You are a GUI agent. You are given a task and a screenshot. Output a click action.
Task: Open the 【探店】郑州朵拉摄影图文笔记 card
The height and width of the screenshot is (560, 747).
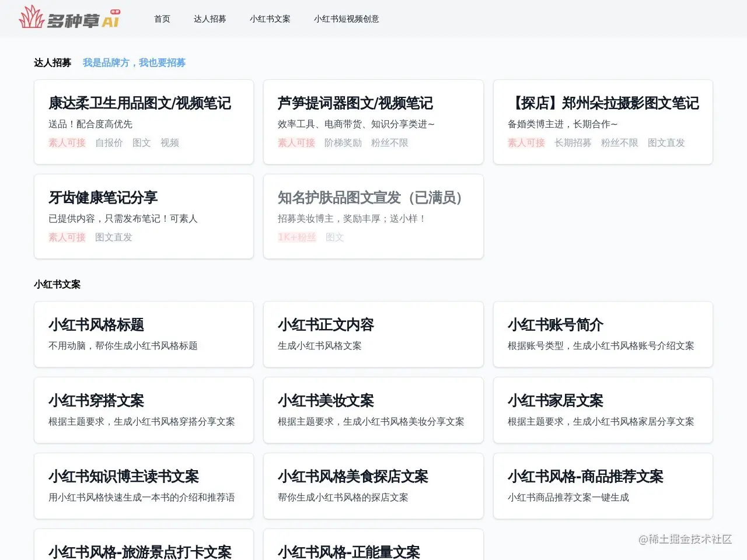click(603, 122)
